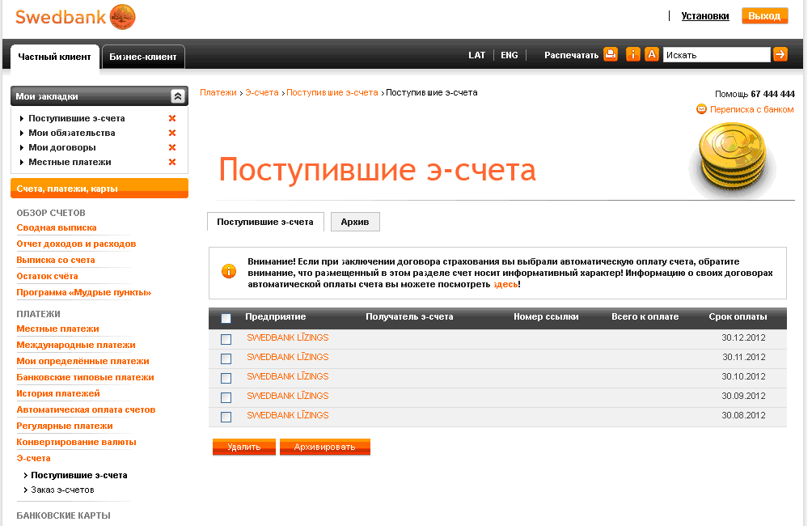The height and width of the screenshot is (526, 812).
Task: Open Международные платежи link
Action: [76, 345]
